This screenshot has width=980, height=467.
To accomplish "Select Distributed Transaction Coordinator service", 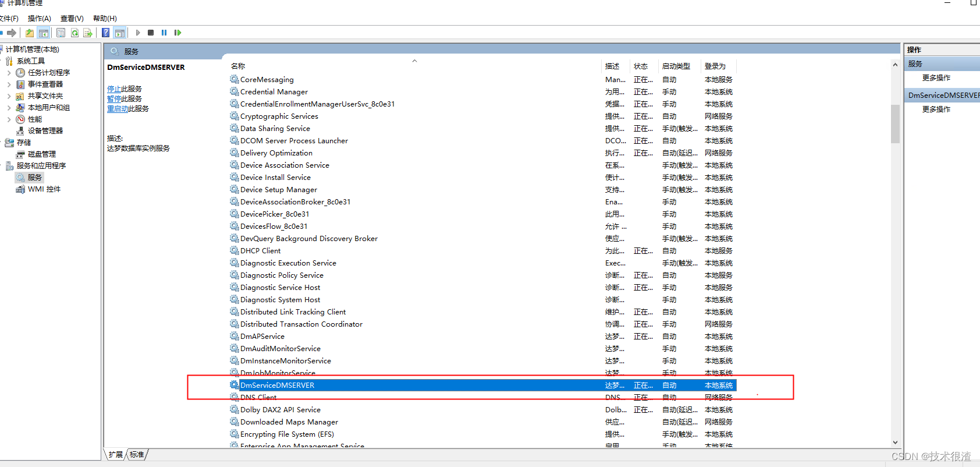I will coord(483,324).
